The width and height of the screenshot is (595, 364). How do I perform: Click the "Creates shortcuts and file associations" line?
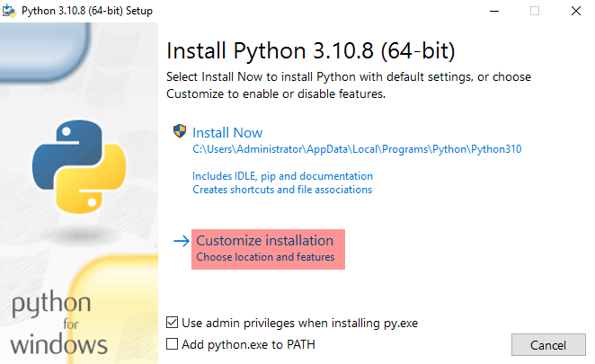click(282, 190)
